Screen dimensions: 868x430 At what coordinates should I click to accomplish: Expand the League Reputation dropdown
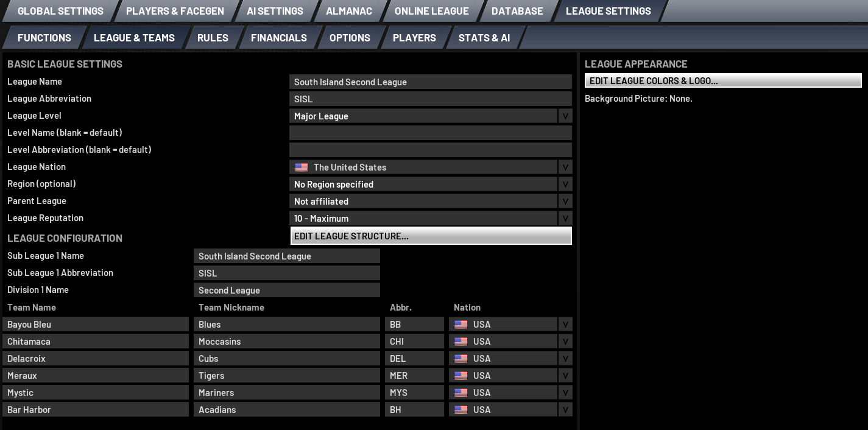point(431,218)
